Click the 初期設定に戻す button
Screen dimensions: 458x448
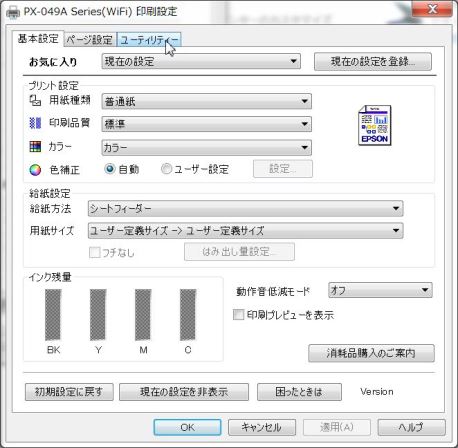pyautogui.click(x=69, y=392)
